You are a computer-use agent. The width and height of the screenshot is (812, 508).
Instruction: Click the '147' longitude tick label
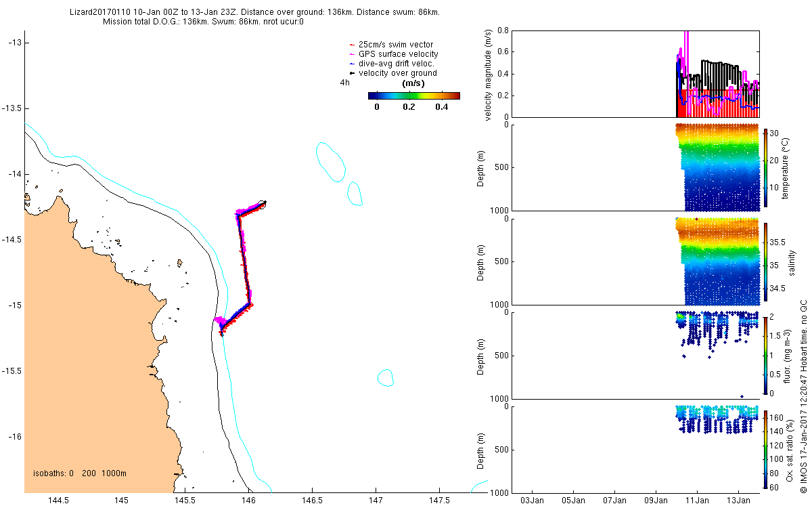376,501
